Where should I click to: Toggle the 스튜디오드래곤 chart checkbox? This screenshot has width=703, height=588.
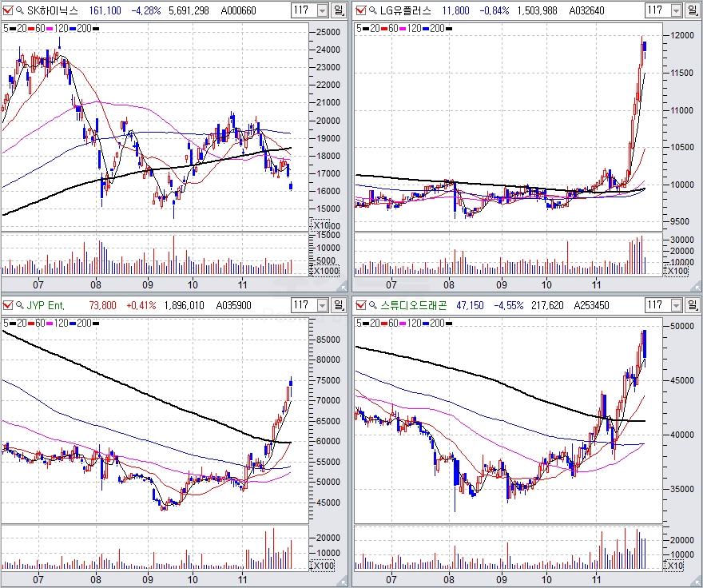(360, 304)
